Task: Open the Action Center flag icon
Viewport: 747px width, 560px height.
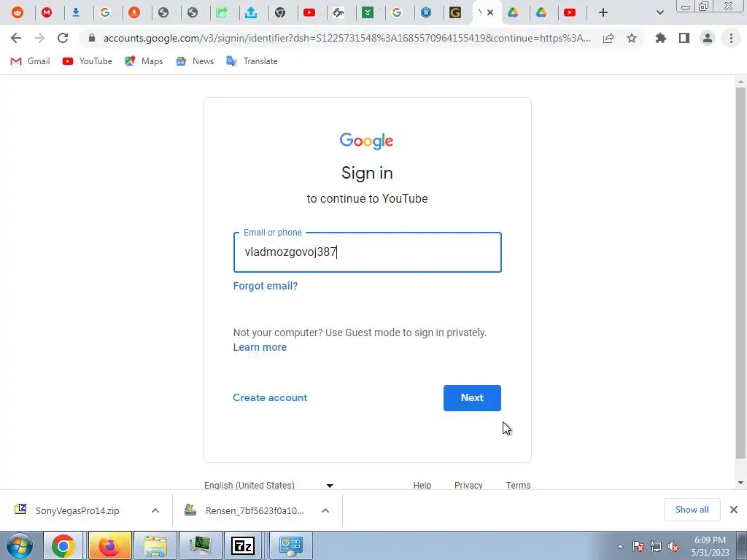Action: (638, 546)
